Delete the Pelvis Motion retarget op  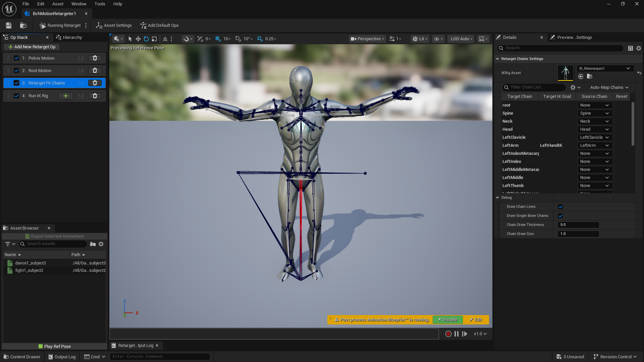pyautogui.click(x=95, y=58)
